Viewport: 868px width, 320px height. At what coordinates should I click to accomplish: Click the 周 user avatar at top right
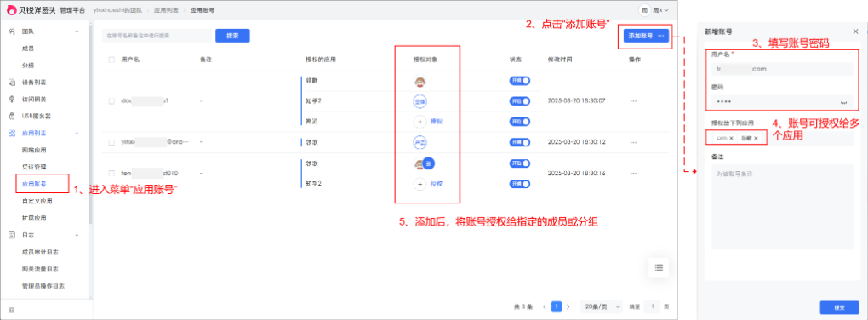click(x=644, y=10)
